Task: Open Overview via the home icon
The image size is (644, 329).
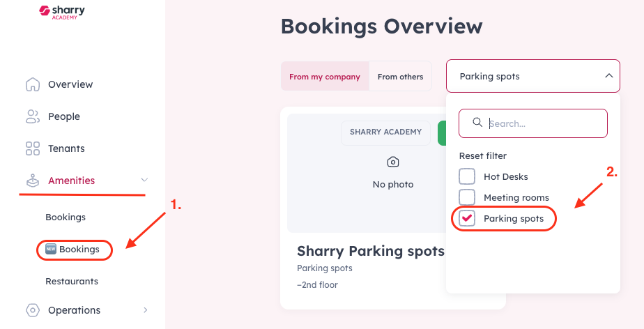Action: pos(33,84)
